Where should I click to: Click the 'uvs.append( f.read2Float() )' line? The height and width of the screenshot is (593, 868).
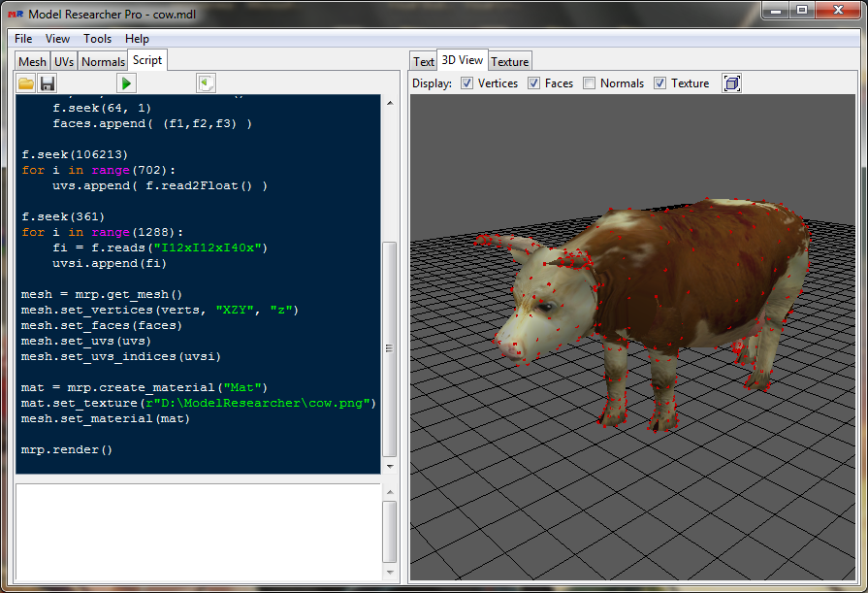(160, 185)
